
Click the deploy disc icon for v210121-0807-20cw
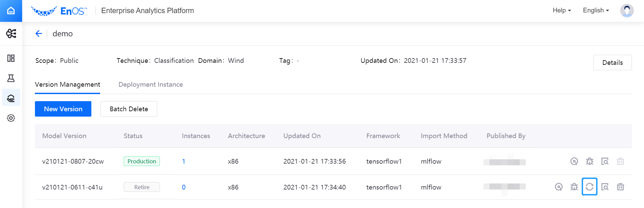tap(574, 161)
